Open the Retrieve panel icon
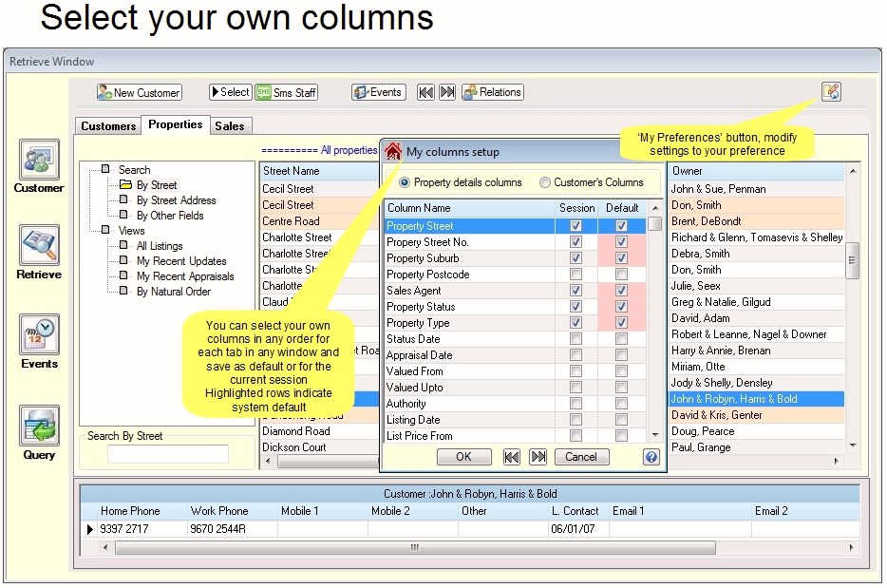The width and height of the screenshot is (887, 588). (38, 245)
